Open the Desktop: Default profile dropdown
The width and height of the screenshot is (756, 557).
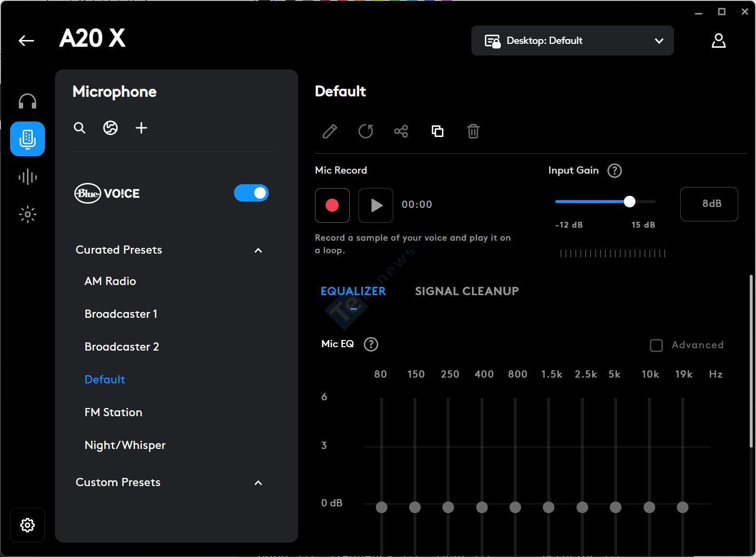click(x=572, y=41)
